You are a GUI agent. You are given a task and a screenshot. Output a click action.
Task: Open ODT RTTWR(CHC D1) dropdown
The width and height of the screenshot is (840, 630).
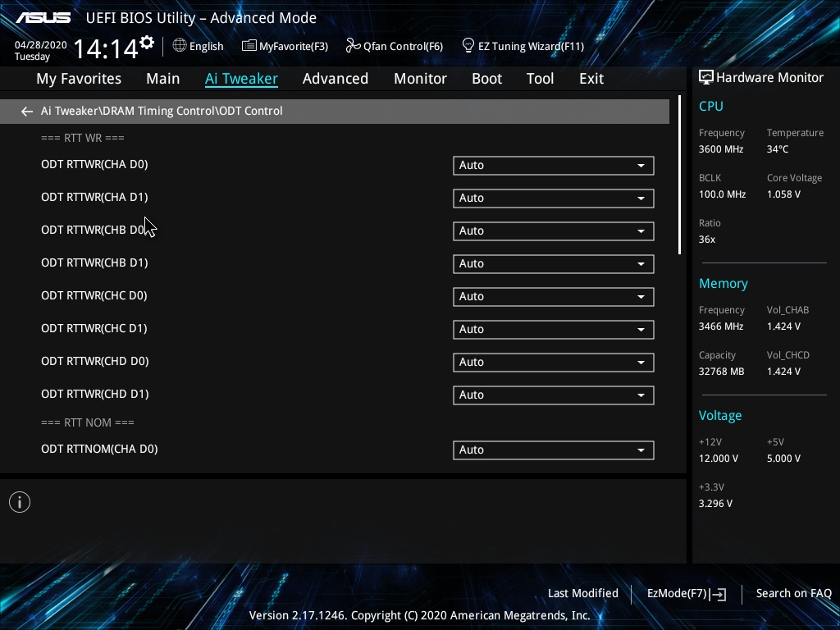pos(554,330)
